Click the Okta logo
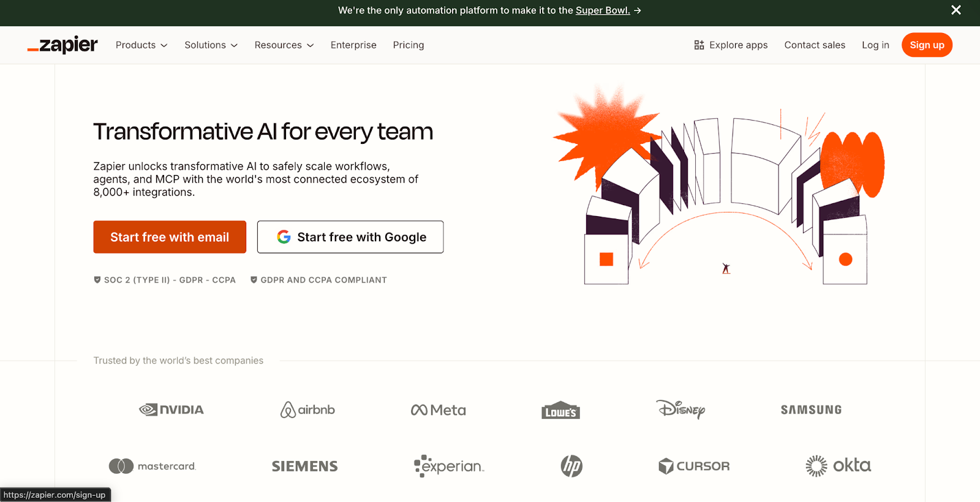The height and width of the screenshot is (502, 980). point(838,466)
